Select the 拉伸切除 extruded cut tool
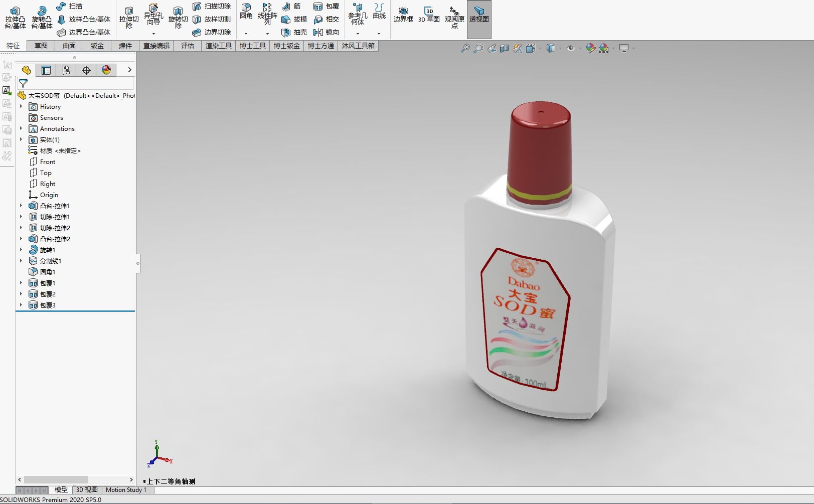 [129, 18]
